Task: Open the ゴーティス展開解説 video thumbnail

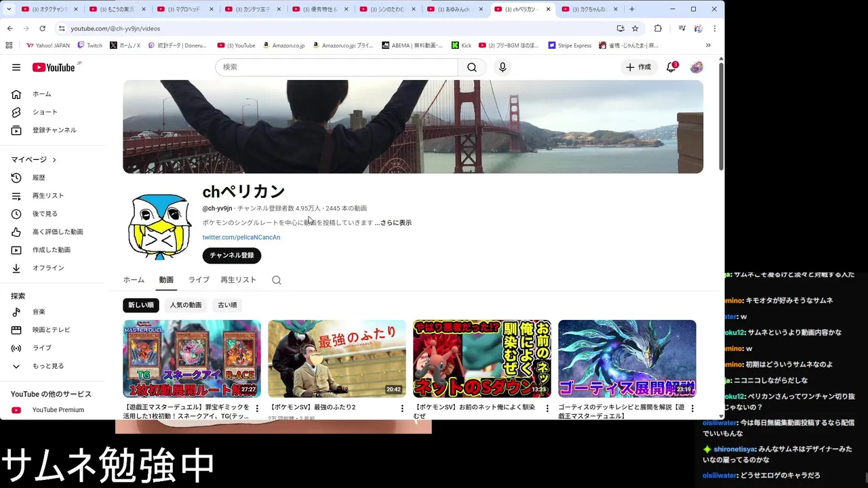Action: (x=627, y=359)
